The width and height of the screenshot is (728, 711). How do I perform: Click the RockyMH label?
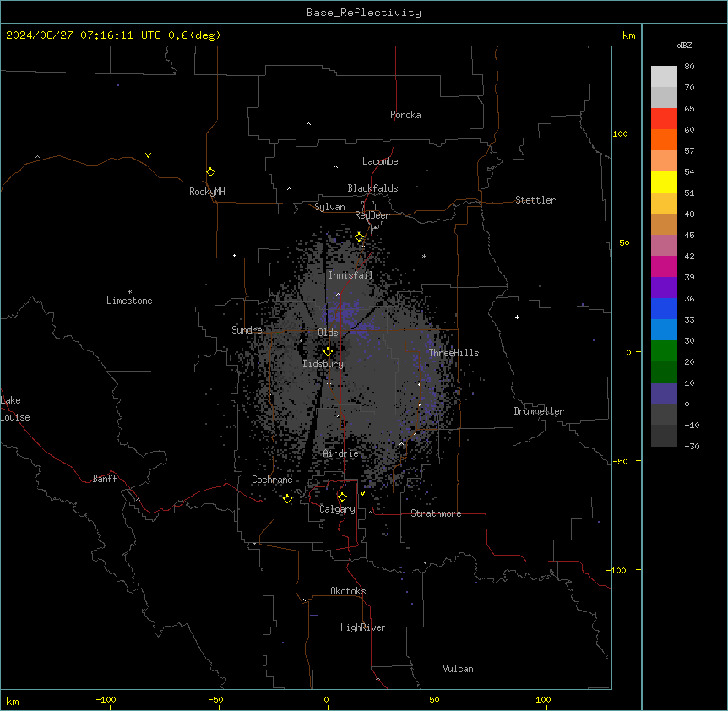pos(207,192)
